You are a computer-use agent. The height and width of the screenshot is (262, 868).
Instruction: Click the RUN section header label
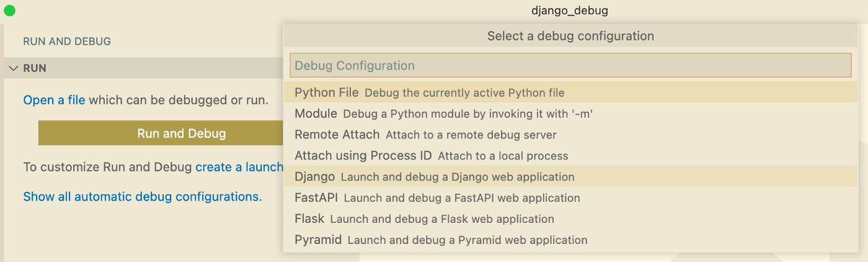tap(35, 68)
